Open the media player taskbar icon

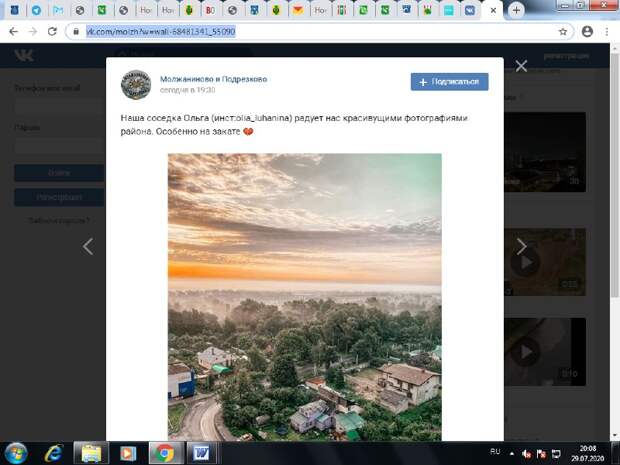[128, 453]
